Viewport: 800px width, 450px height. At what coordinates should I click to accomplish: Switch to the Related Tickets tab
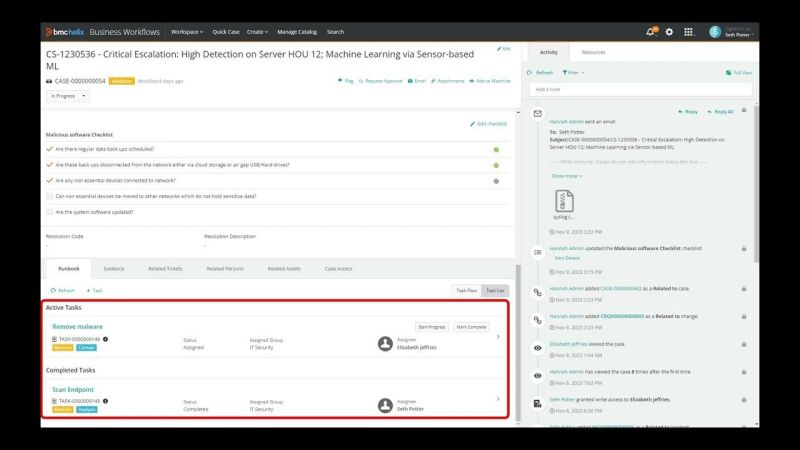coord(165,268)
